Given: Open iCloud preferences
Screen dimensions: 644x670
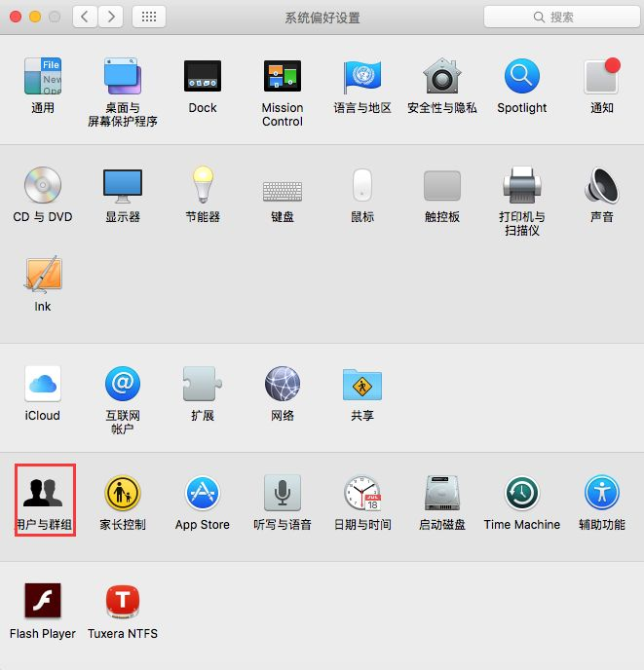Looking at the screenshot, I should pyautogui.click(x=42, y=384).
